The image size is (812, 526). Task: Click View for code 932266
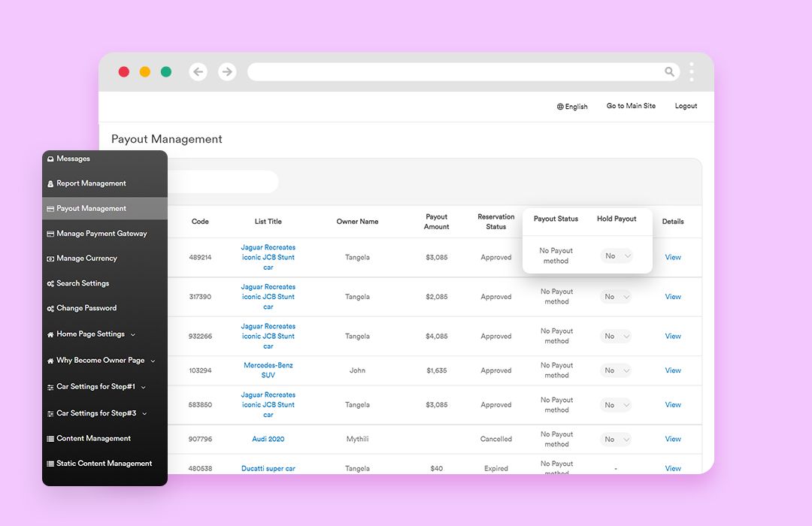(673, 336)
